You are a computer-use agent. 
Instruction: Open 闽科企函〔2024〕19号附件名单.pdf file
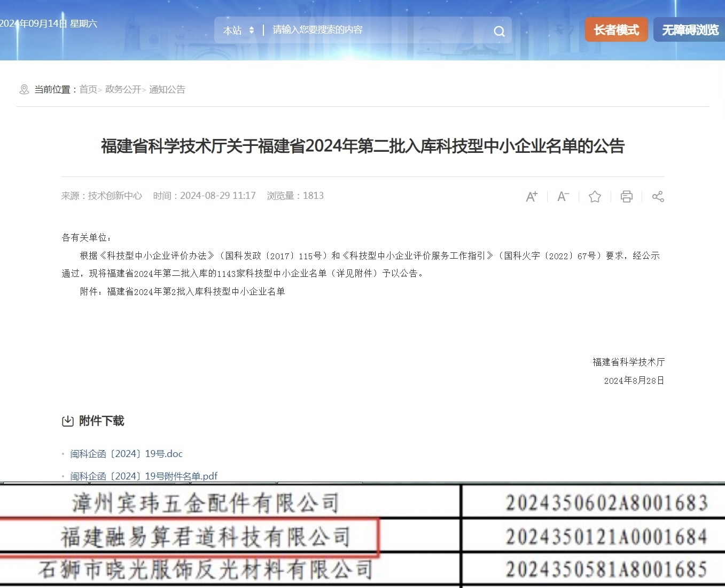point(144,476)
